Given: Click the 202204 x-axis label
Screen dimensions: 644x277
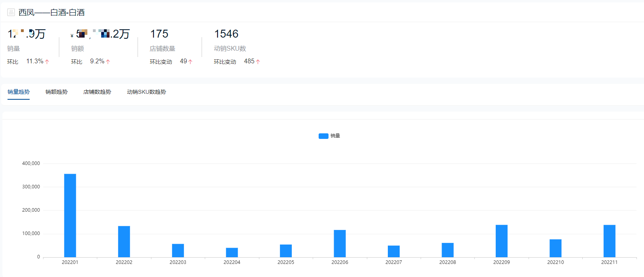Looking at the screenshot, I should coord(232,262).
